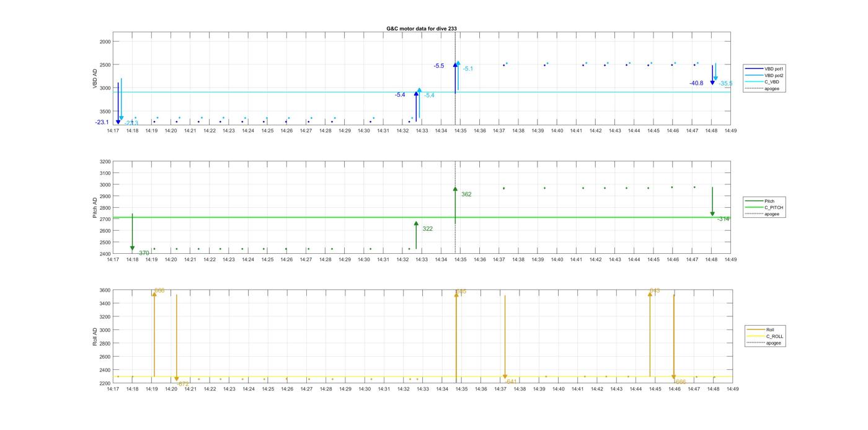Click the '2200' tick on Roll axis
The image size is (868, 430).
tap(105, 383)
